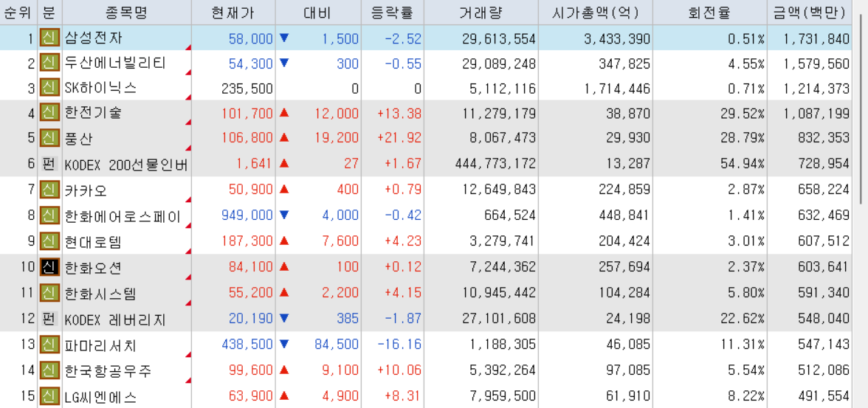Image resolution: width=868 pixels, height=408 pixels.
Task: Click the 신 icon for 현대로템
Action: point(50,241)
